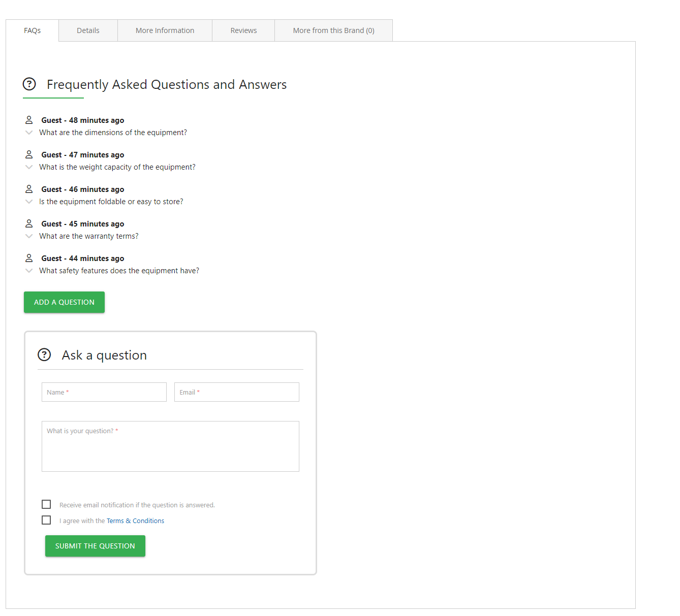Viewport: 680px width, 616px height.
Task: Select the Details tab
Action: pyautogui.click(x=87, y=30)
